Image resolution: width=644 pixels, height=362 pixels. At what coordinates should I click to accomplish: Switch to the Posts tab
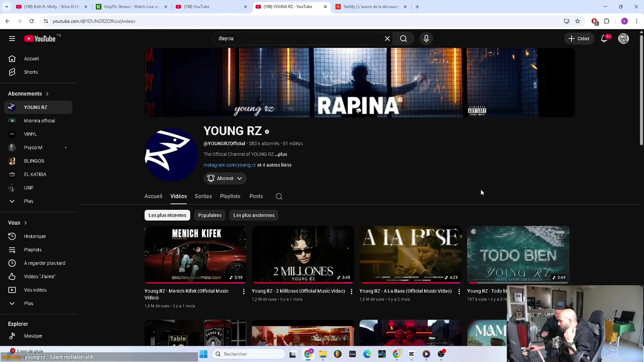[x=256, y=197]
